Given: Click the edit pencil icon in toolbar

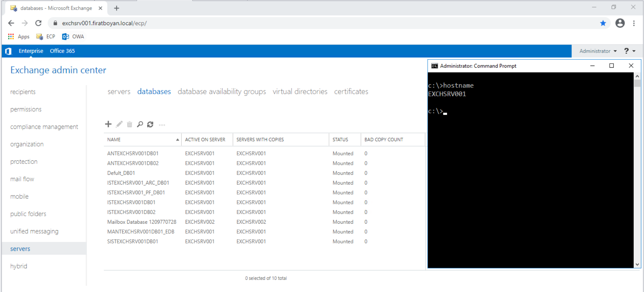Looking at the screenshot, I should [x=119, y=124].
